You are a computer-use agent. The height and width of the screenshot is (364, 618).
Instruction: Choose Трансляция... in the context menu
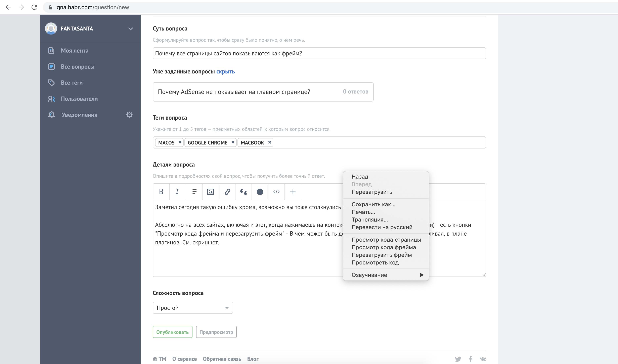[386, 220]
